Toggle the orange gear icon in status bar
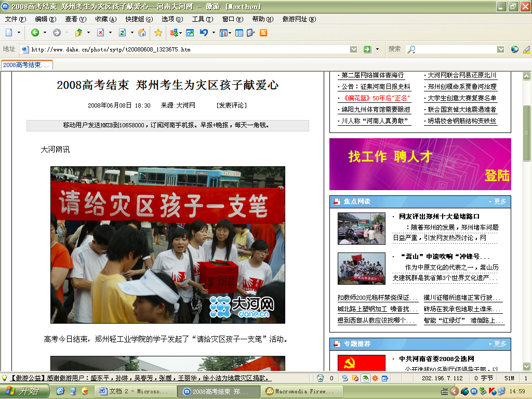The width and height of the screenshot is (532, 399). tap(375, 378)
